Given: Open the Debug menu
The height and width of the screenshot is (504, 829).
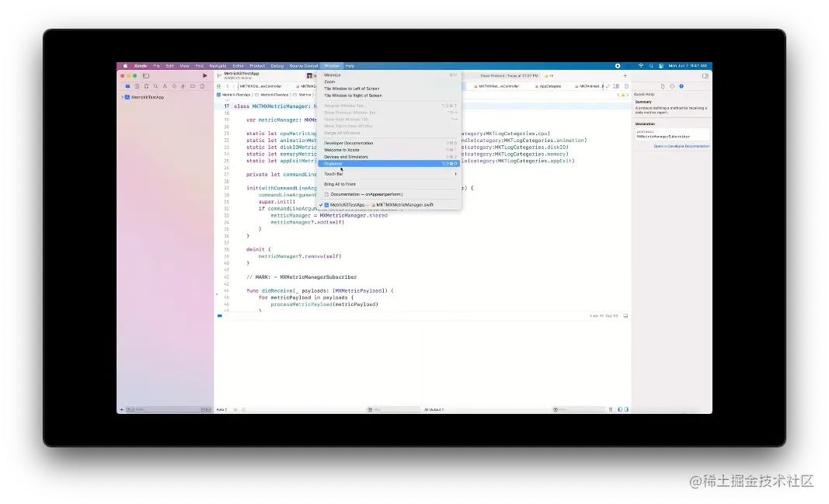Looking at the screenshot, I should click(277, 66).
